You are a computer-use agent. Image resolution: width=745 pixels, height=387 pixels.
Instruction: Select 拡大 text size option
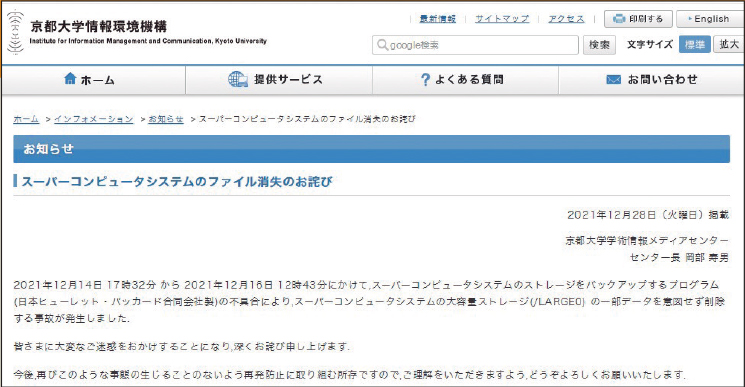point(729,45)
